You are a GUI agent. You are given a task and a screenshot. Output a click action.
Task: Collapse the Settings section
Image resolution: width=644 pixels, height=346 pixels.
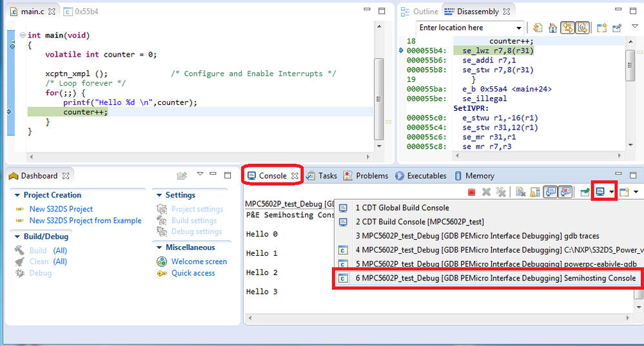tap(159, 195)
